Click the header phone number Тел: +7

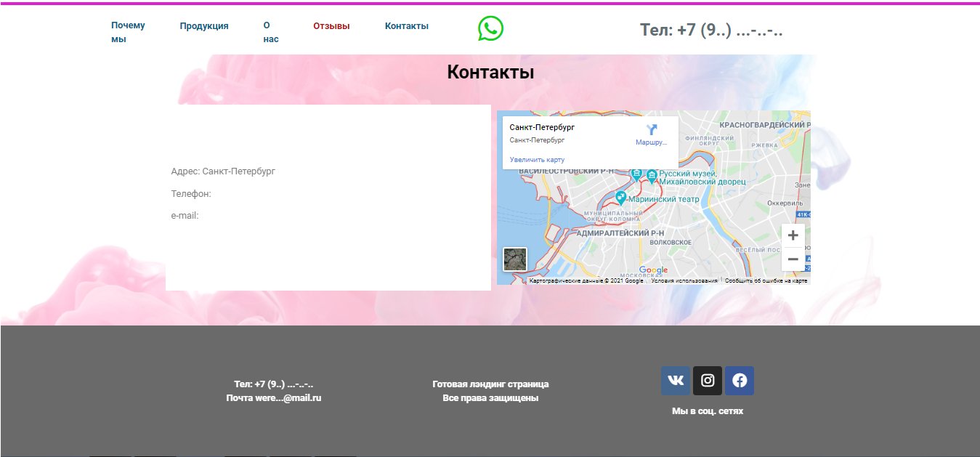[x=711, y=31]
